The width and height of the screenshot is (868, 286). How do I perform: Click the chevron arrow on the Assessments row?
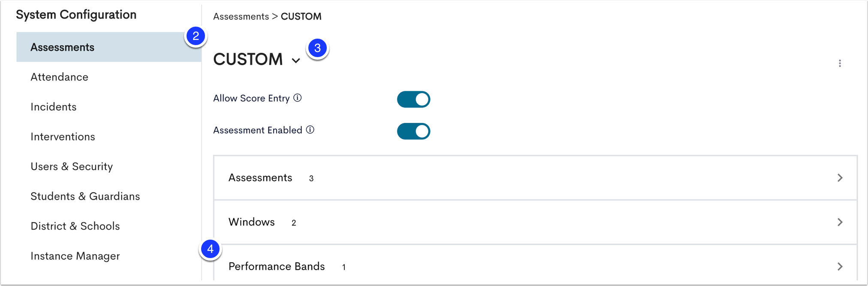[840, 178]
